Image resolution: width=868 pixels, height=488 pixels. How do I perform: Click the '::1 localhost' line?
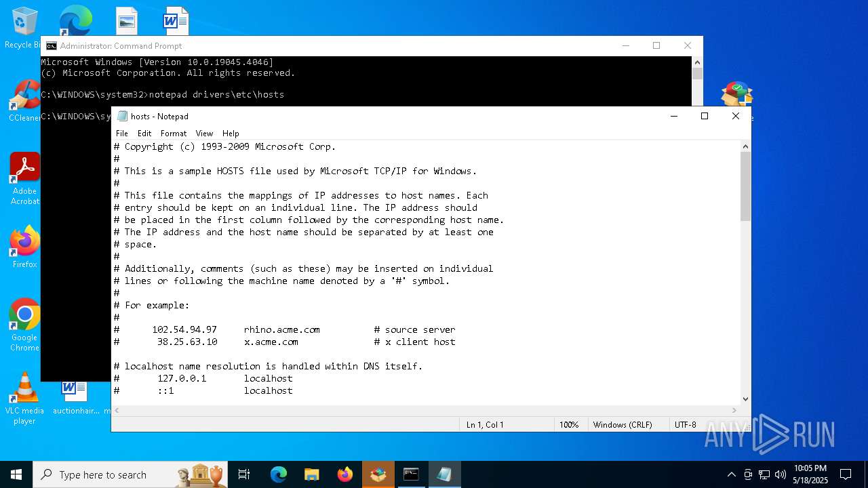(x=203, y=390)
